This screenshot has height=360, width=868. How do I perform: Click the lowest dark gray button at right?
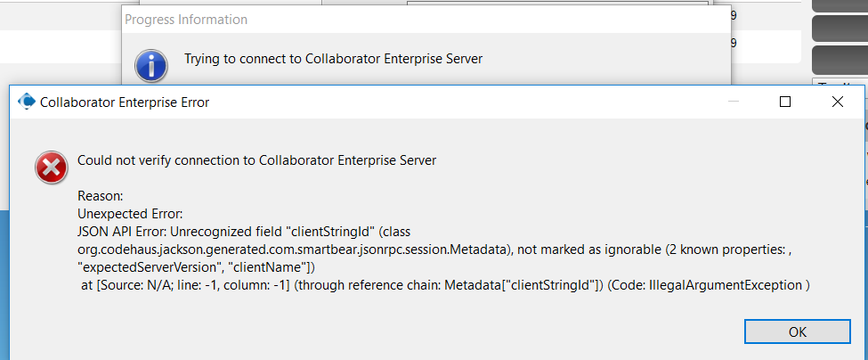click(x=840, y=59)
